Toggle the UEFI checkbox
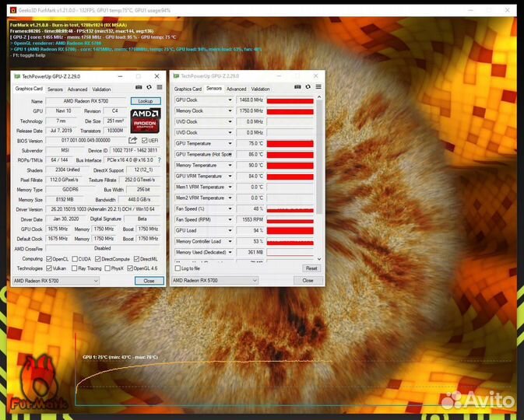This screenshot has height=420, width=524. 144,141
